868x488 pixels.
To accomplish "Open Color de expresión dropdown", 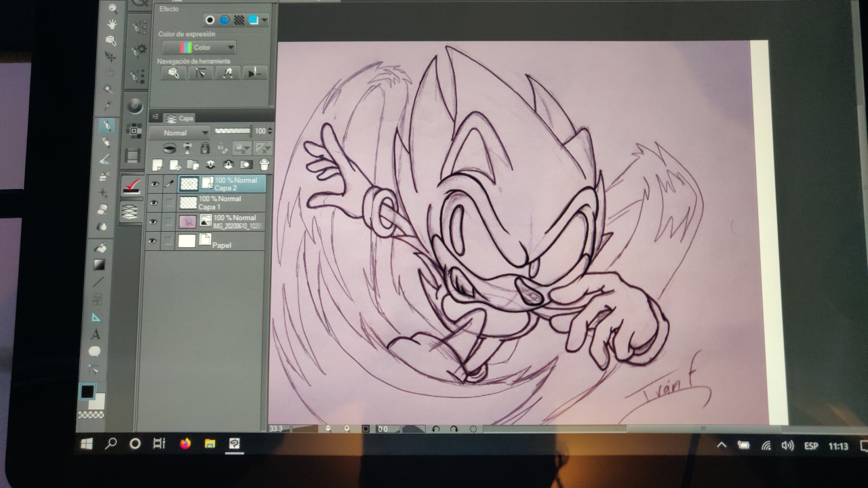I will (x=199, y=47).
